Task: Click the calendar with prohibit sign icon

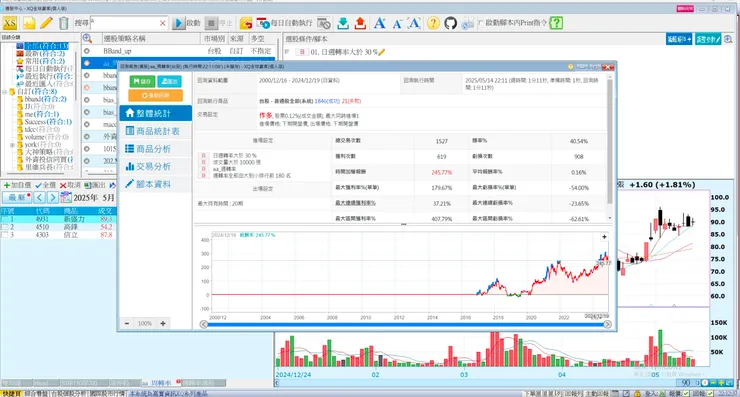Action: pyautogui.click(x=324, y=23)
